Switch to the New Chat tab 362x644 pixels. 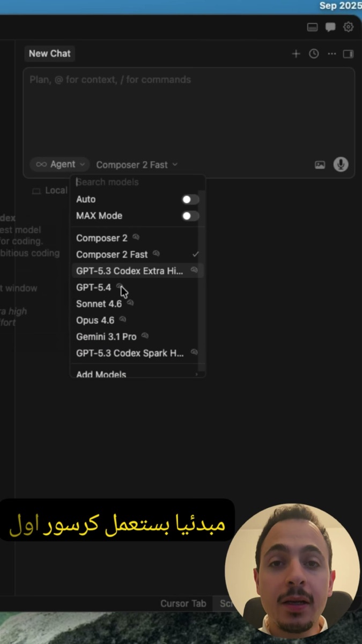tap(49, 54)
